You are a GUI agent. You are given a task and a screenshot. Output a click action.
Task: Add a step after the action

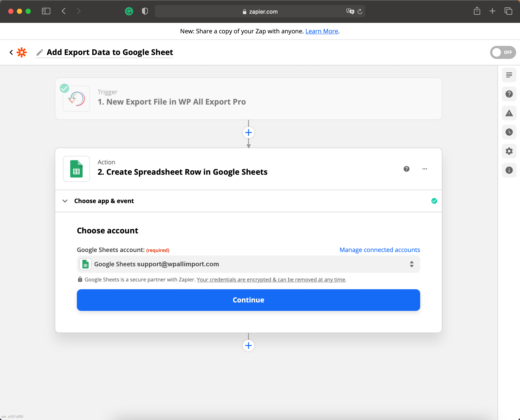pos(248,346)
